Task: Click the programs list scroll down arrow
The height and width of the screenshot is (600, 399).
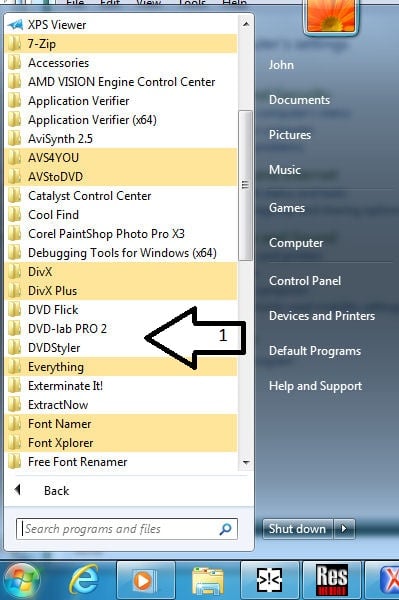Action: pos(246,463)
